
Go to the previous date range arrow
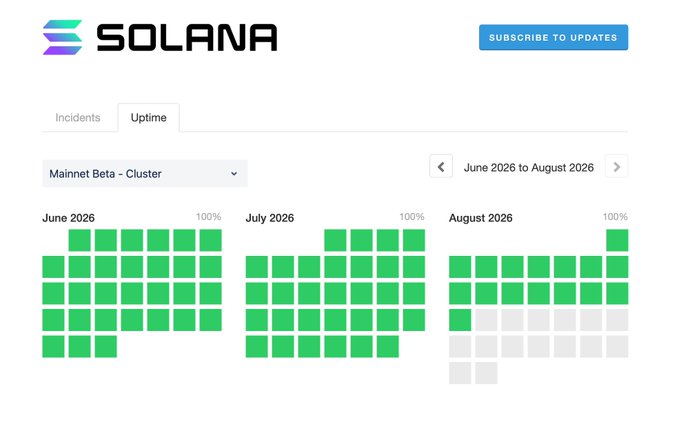(x=441, y=166)
